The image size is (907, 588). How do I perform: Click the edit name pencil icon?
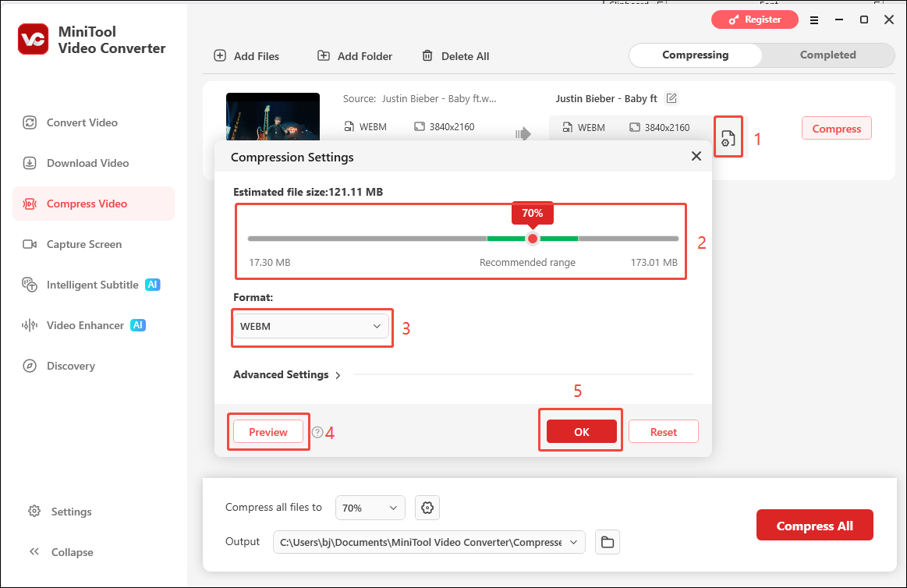coord(671,98)
